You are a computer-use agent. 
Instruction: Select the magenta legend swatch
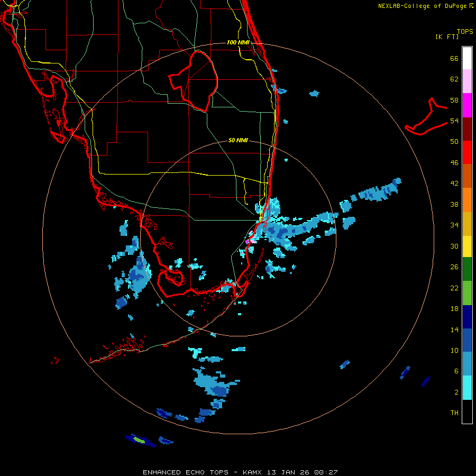click(467, 105)
